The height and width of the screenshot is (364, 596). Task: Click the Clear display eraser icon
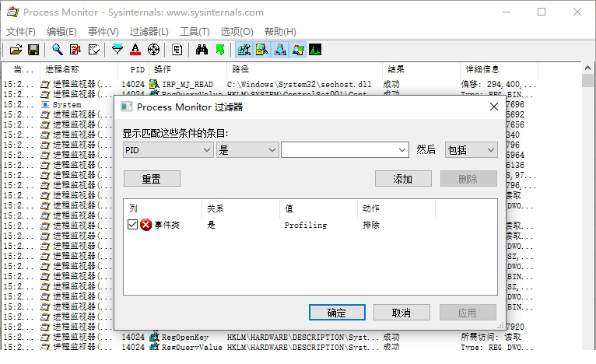93,50
